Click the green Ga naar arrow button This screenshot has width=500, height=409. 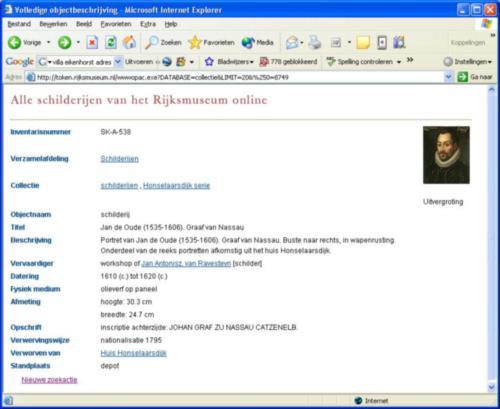pyautogui.click(x=463, y=77)
